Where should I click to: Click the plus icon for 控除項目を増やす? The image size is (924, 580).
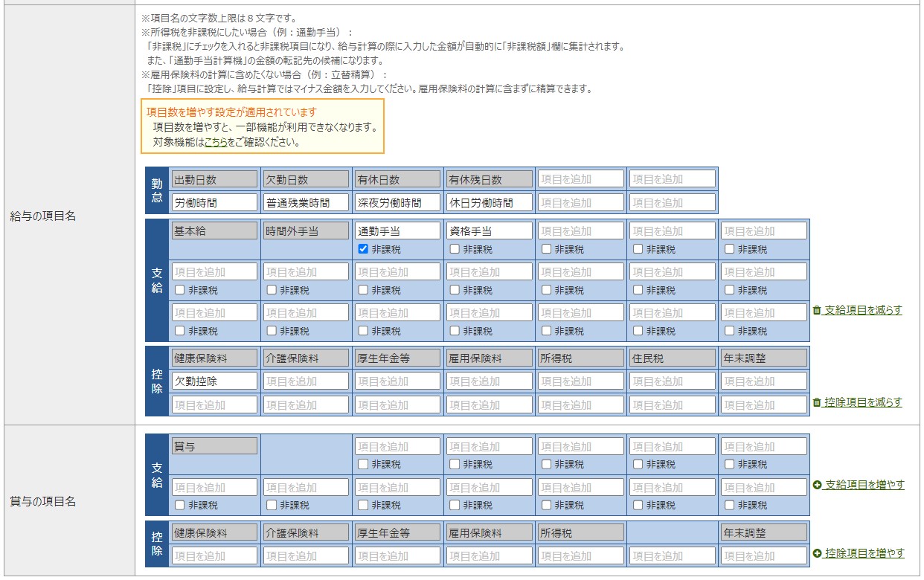(x=817, y=553)
